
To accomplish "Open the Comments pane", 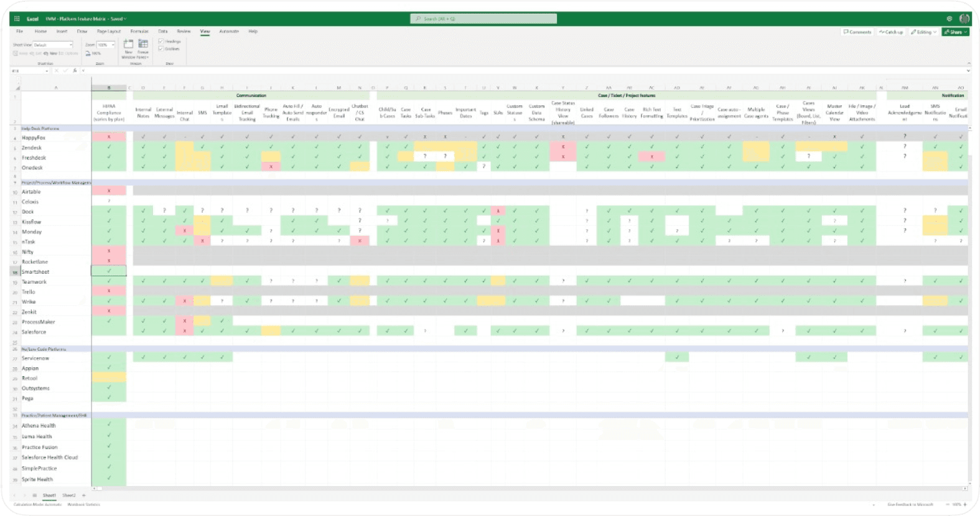I will coord(857,32).
